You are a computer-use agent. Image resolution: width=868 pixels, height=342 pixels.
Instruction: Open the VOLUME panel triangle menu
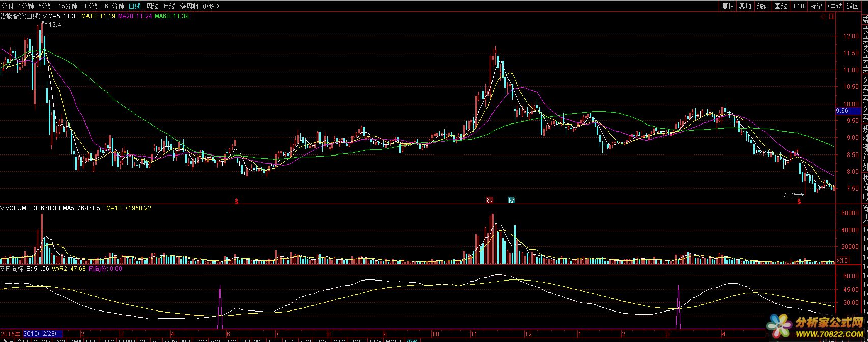click(3, 208)
